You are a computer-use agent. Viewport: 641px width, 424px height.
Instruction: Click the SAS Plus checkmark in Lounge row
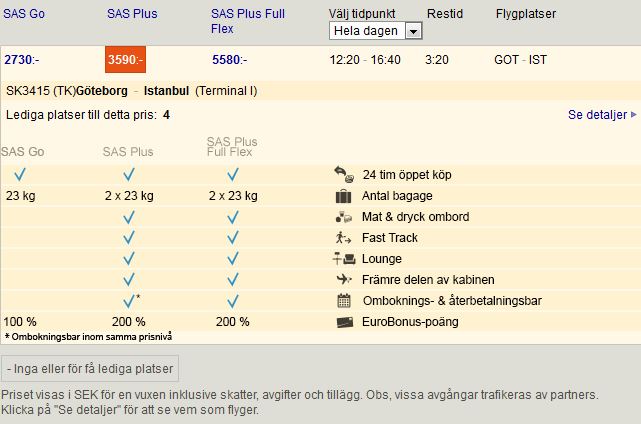click(129, 259)
